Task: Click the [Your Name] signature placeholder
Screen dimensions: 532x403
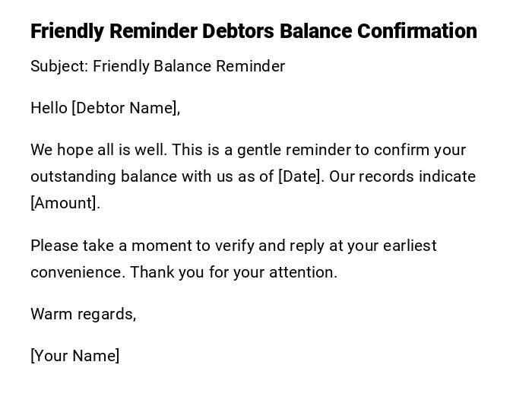Action: pos(74,356)
